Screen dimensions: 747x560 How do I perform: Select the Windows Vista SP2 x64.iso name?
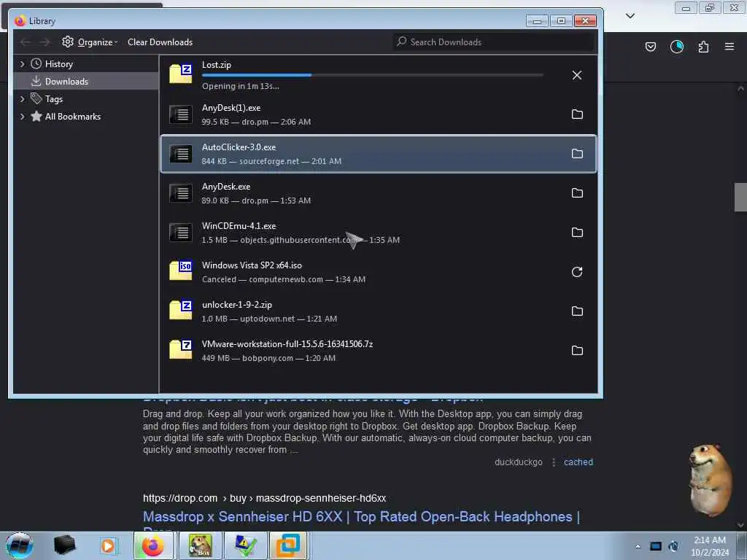click(252, 265)
